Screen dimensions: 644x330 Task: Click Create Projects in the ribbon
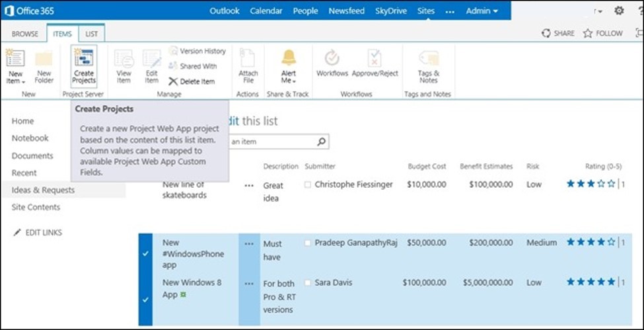tap(84, 66)
